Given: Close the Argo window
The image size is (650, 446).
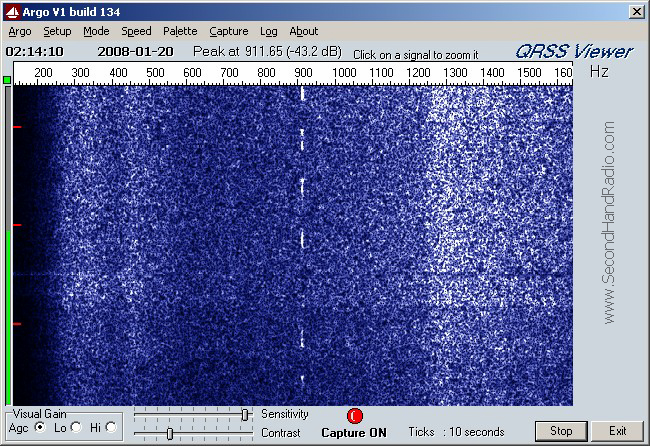Looking at the screenshot, I should click(636, 12).
